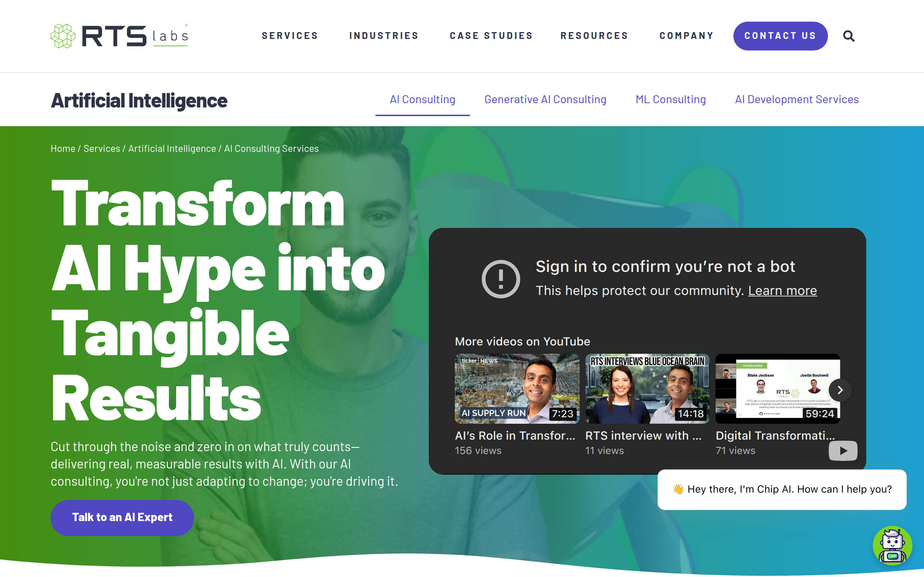This screenshot has height=577, width=924.
Task: Switch to Generative AI Consulting tab
Action: pyautogui.click(x=545, y=100)
